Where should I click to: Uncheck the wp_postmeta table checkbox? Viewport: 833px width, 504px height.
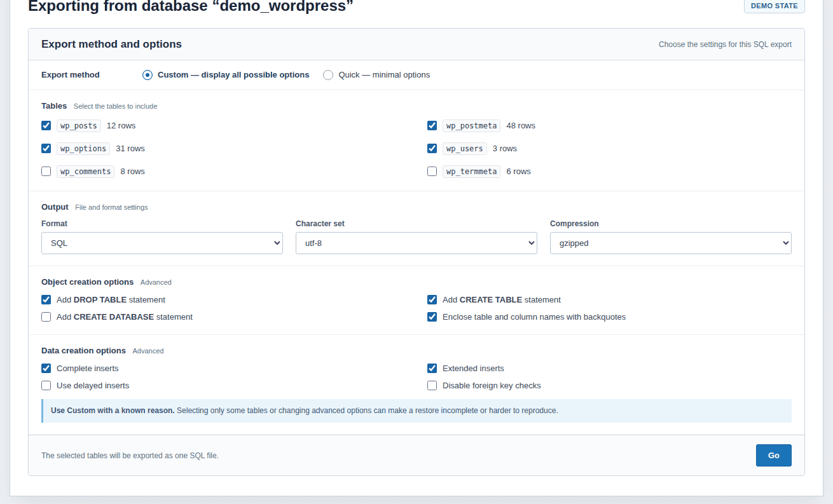(432, 126)
